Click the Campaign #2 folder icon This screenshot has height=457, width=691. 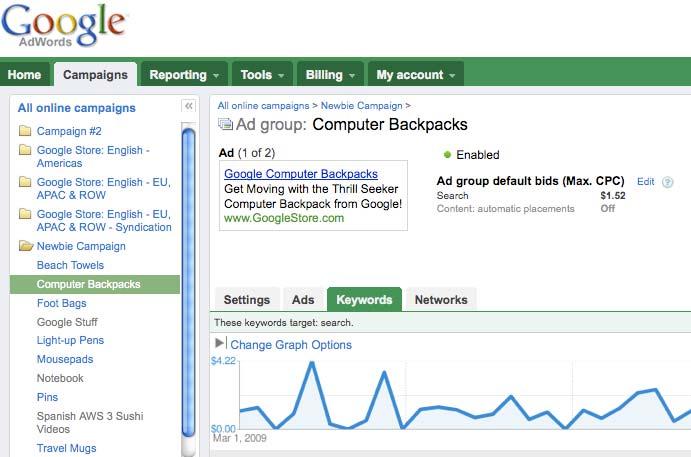[25, 131]
